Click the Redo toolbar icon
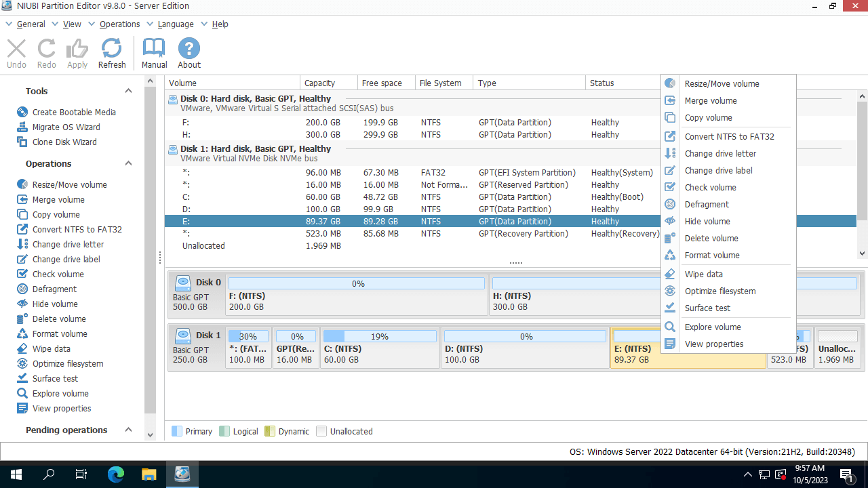868x488 pixels. click(47, 54)
